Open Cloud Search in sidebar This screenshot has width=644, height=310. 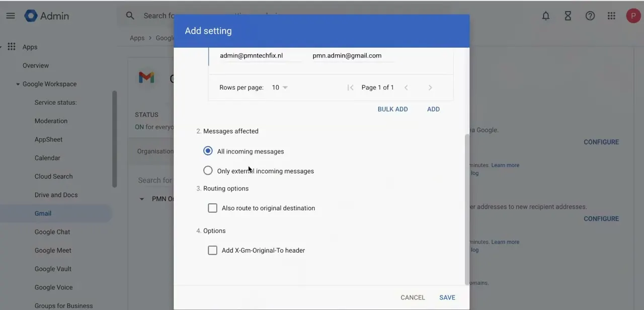[54, 176]
